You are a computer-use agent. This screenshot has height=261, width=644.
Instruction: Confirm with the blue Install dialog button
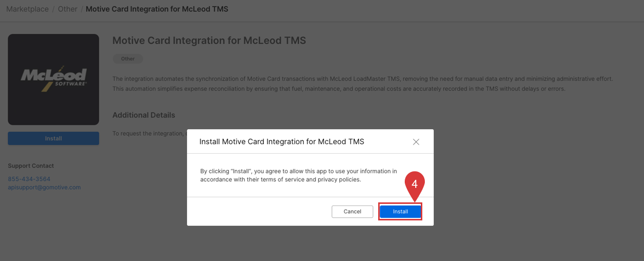coord(400,211)
